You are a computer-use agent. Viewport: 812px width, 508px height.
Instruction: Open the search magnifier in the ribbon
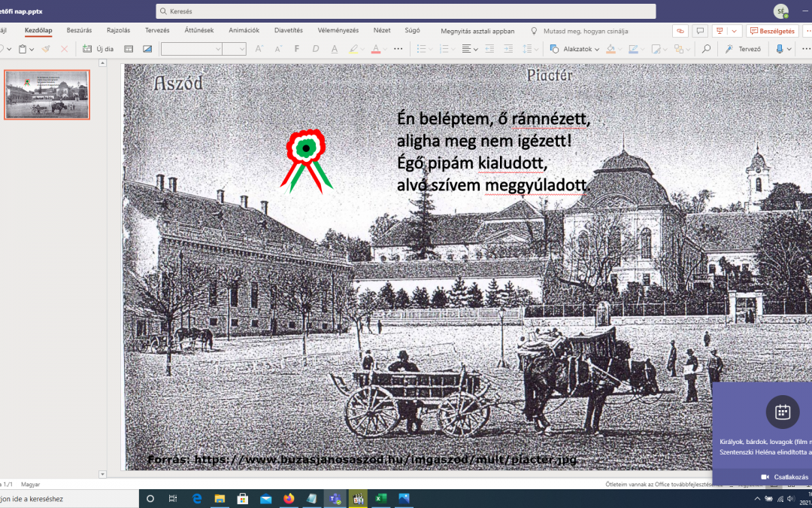tap(706, 49)
